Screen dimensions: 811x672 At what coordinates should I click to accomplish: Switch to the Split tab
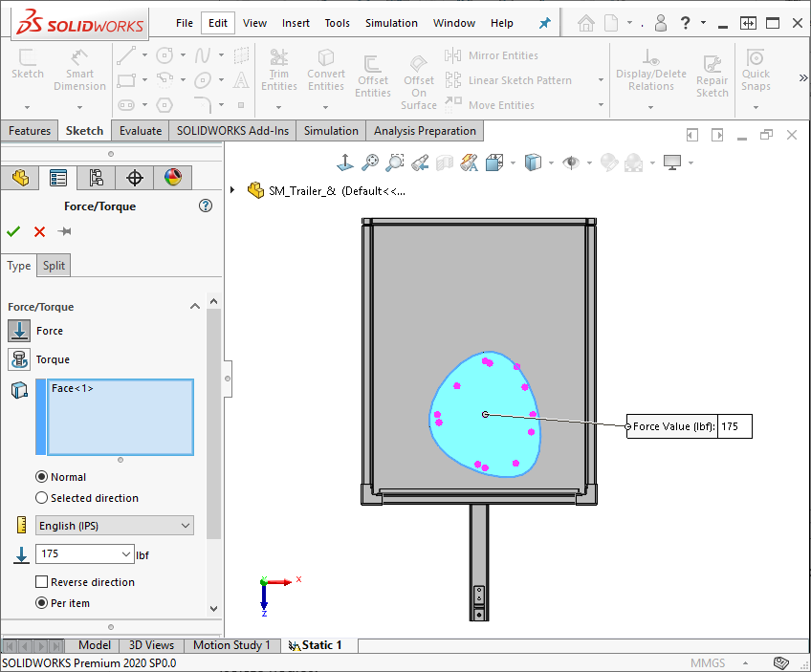54,266
